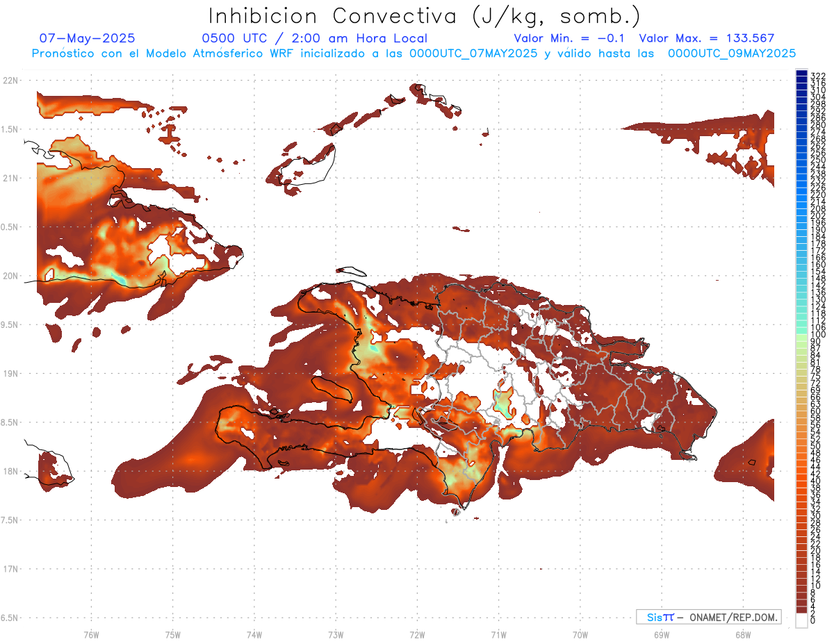
Task: Click the white 0 swatch on colorbar
Action: coord(801,620)
